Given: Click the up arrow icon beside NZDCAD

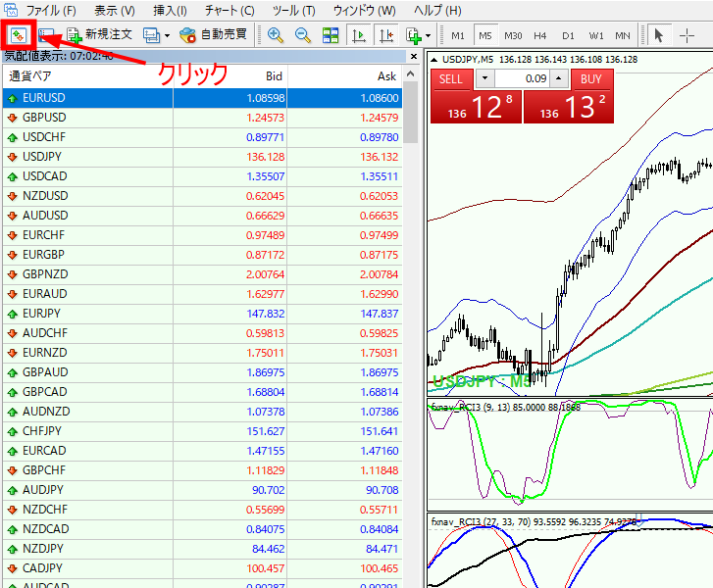Looking at the screenshot, I should click(13, 529).
